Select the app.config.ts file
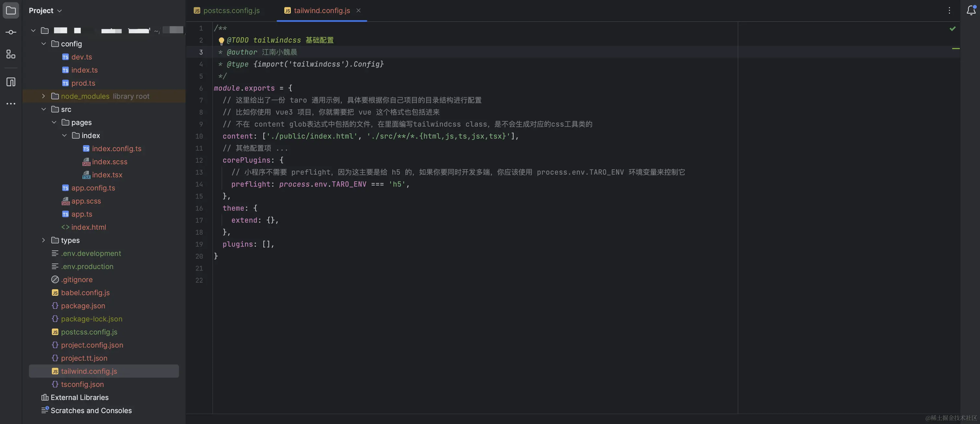Image resolution: width=980 pixels, height=424 pixels. pyautogui.click(x=93, y=188)
